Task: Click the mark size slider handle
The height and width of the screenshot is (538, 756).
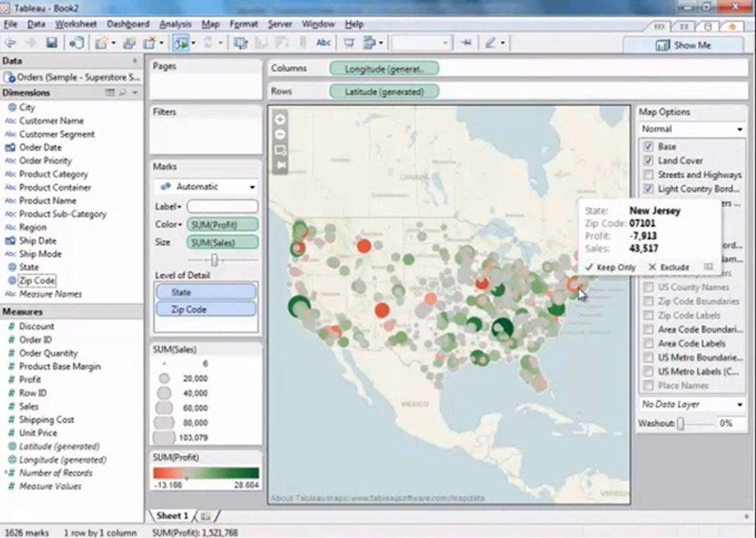Action: tap(215, 260)
